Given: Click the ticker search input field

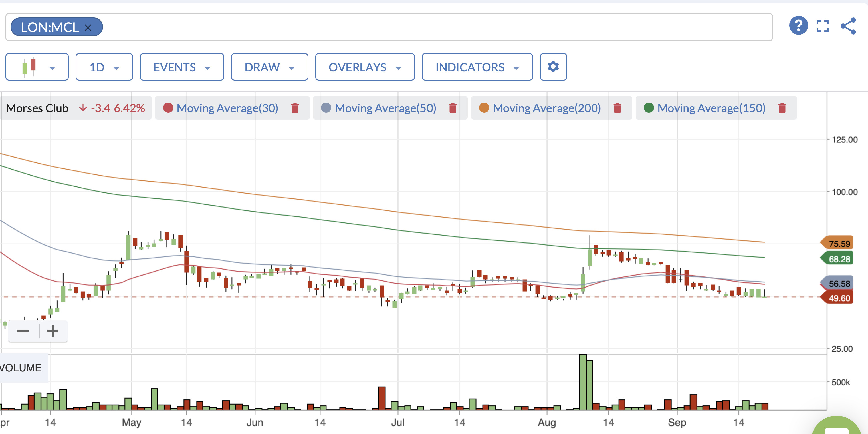Looking at the screenshot, I should 389,27.
